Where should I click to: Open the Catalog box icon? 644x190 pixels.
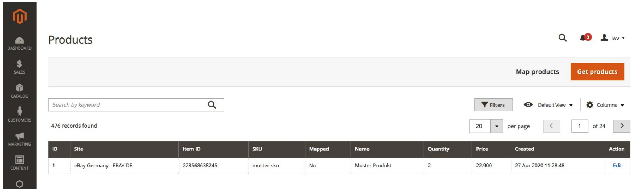pyautogui.click(x=20, y=88)
